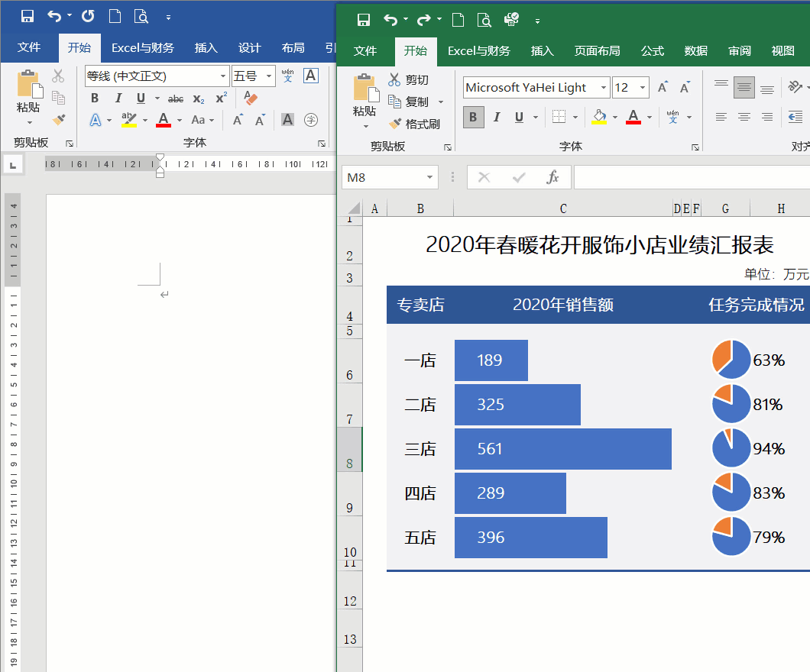Apply subscript formatting in Word

pyautogui.click(x=199, y=99)
